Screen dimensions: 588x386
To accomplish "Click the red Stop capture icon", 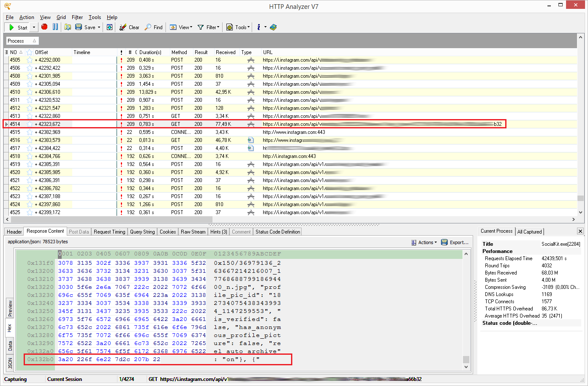I will point(44,27).
